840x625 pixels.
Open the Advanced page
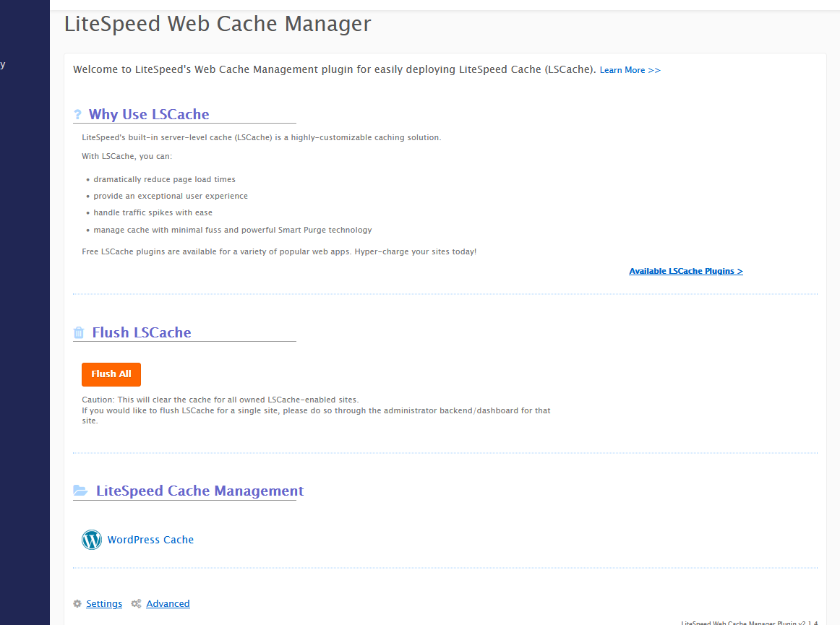coord(168,603)
